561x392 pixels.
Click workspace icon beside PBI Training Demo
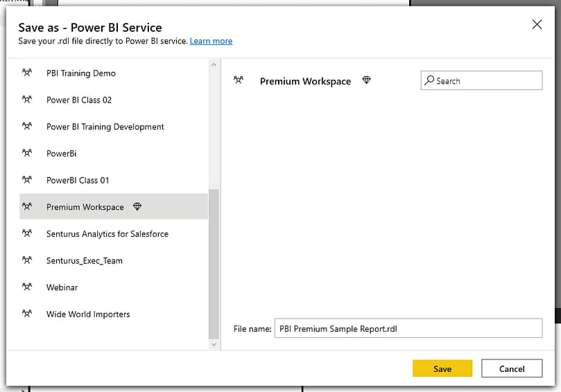[x=27, y=73]
